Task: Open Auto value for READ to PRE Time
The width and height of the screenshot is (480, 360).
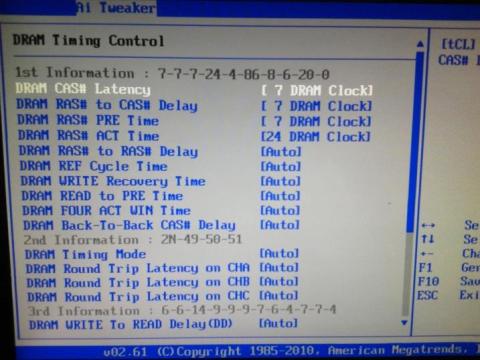Action: 280,196
